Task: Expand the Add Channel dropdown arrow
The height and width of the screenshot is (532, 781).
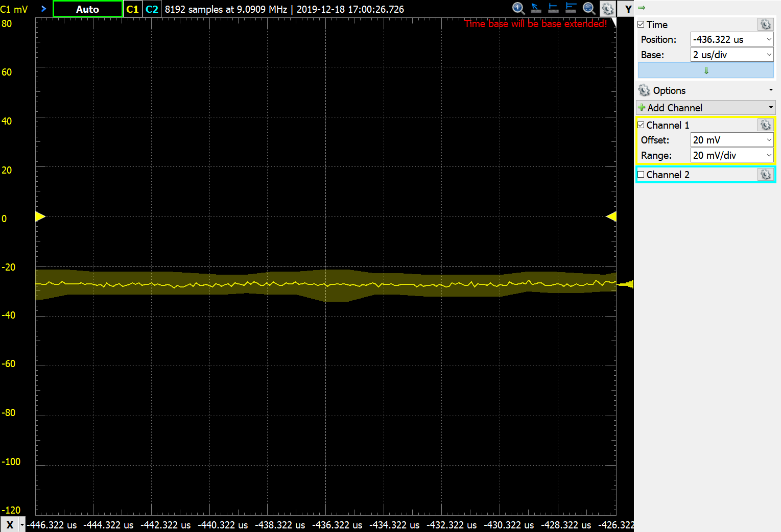Action: (x=771, y=108)
